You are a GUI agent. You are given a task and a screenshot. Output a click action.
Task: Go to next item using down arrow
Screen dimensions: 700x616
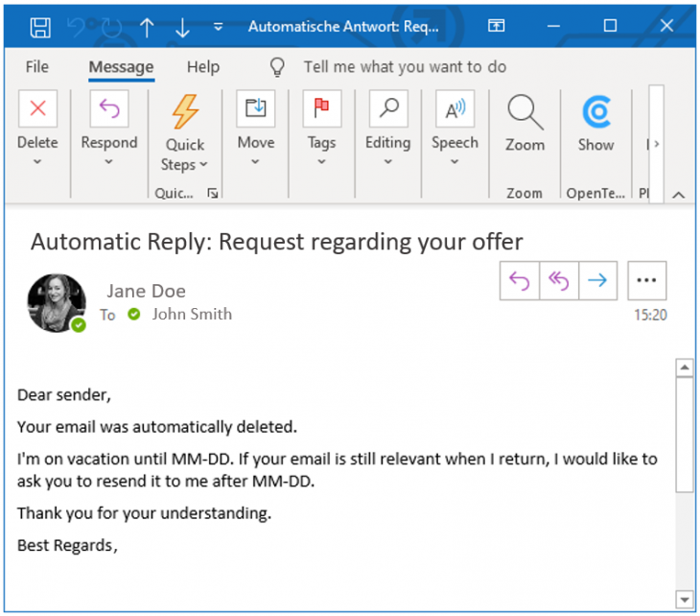pos(182,27)
